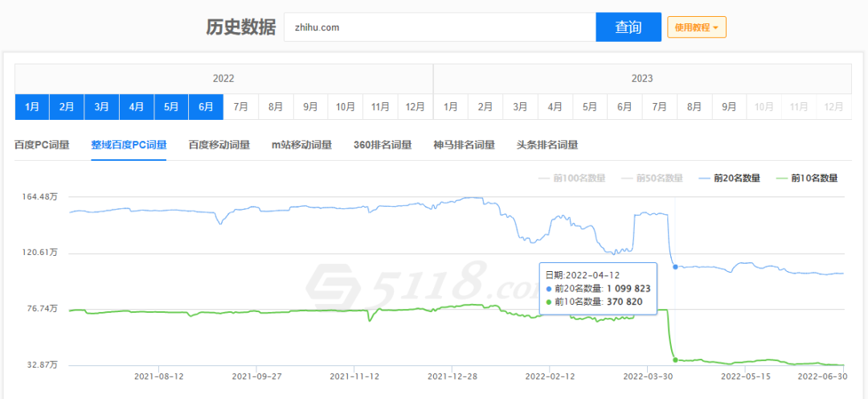
Task: Select 1月 under the 2022 header
Action: [x=31, y=106]
